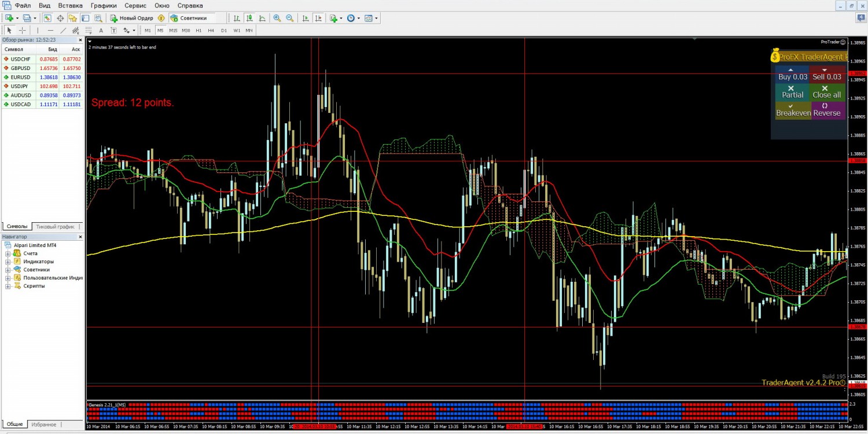Zoom in on the chart

(x=277, y=18)
